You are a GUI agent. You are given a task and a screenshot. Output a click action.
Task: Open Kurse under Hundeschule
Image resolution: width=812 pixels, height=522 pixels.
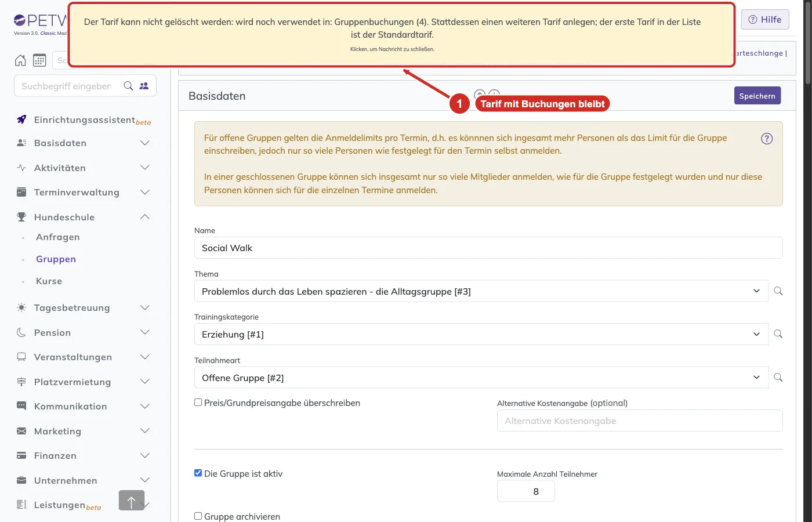[49, 281]
